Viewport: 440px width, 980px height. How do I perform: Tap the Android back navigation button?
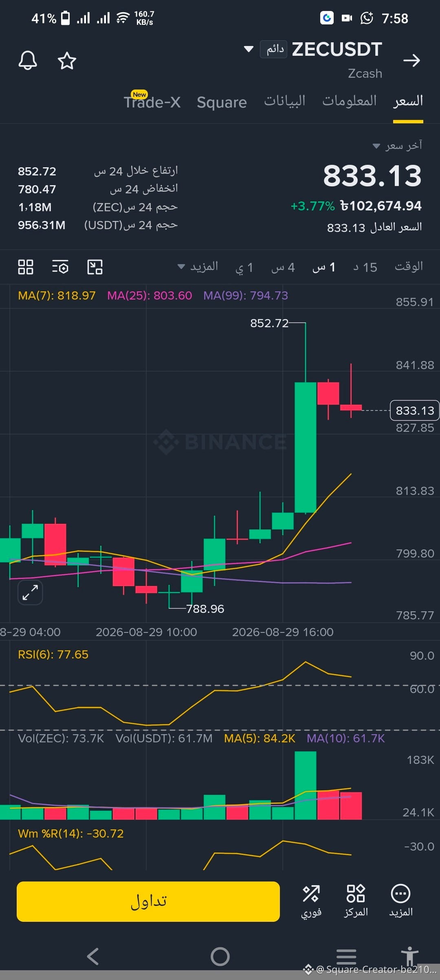tap(93, 956)
